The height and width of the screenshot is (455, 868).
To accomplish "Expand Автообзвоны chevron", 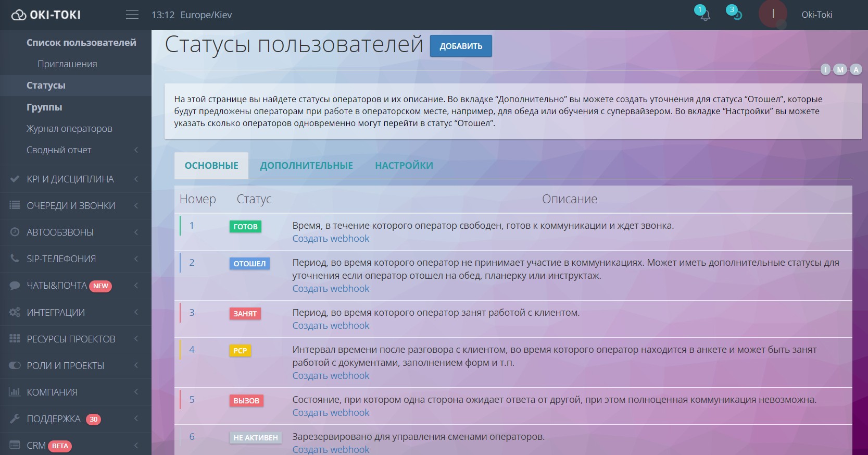I will (136, 232).
